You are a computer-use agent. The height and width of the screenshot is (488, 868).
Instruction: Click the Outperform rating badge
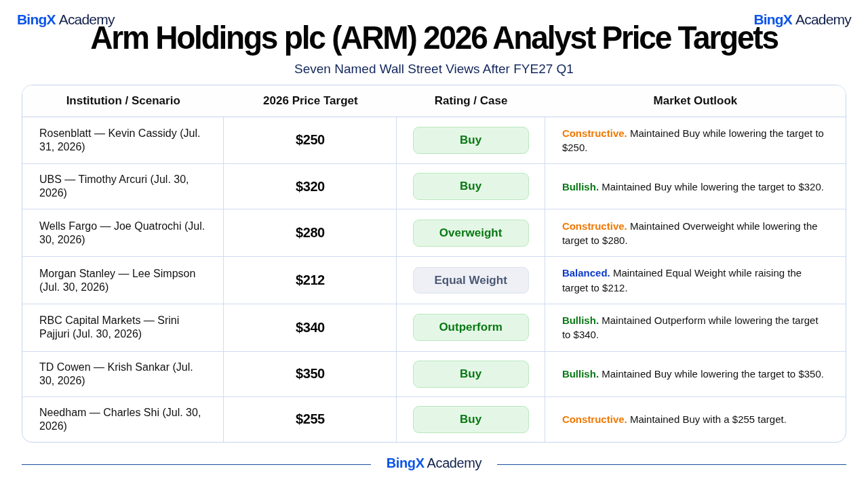tap(471, 327)
